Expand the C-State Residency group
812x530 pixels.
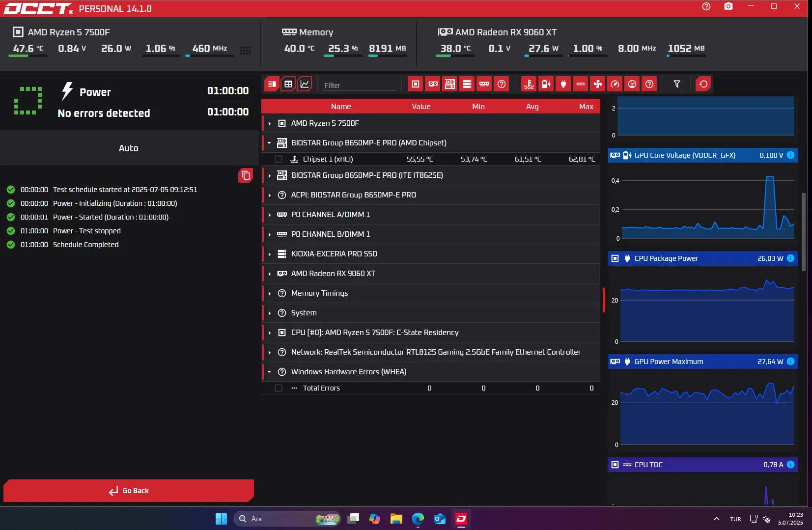tap(270, 333)
